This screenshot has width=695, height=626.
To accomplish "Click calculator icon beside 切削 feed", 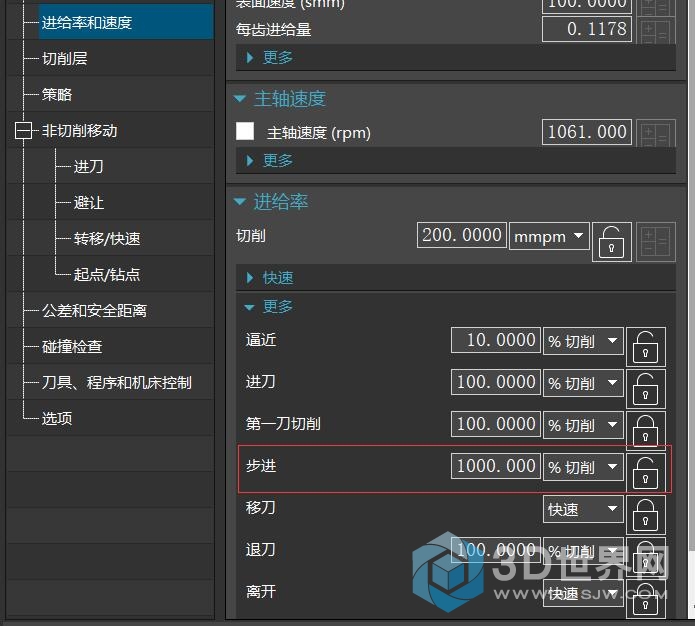I will [656, 242].
